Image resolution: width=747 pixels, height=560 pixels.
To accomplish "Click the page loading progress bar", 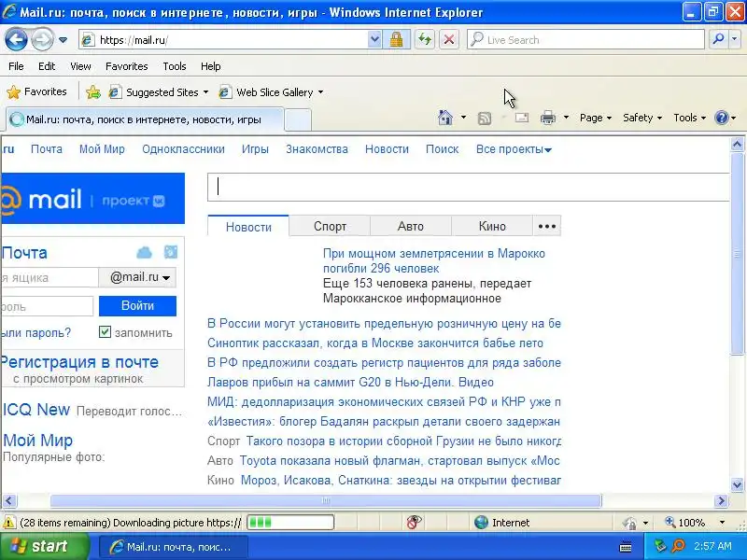I will 290,523.
